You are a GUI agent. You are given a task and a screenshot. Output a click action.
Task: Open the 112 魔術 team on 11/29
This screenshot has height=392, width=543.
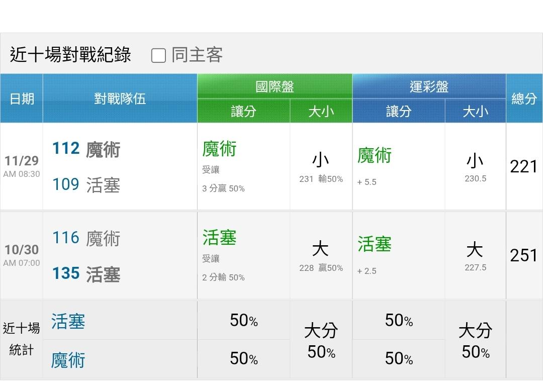click(x=86, y=149)
